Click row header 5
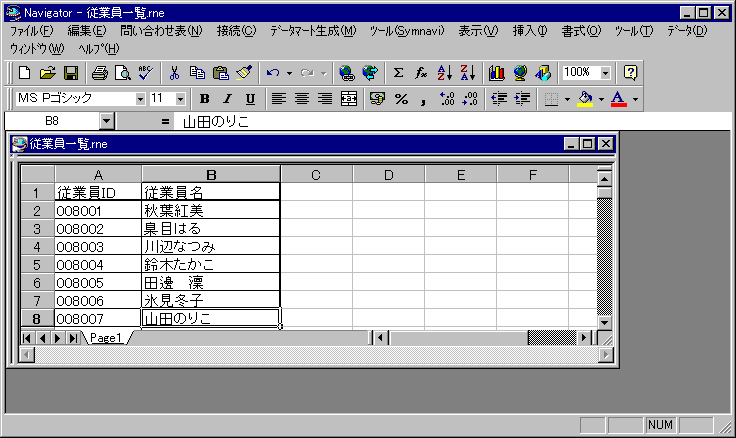The image size is (736, 438). [37, 265]
